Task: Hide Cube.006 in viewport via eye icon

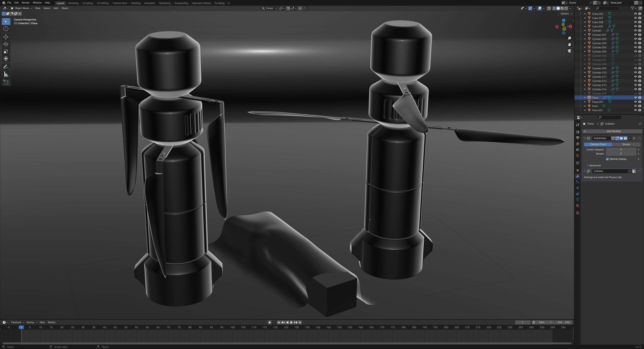Action: point(635,14)
